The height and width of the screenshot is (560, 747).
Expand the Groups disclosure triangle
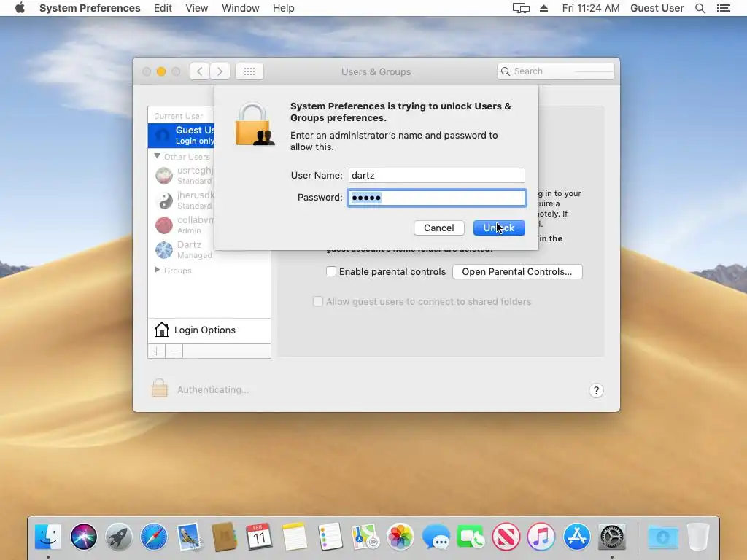[x=158, y=270]
